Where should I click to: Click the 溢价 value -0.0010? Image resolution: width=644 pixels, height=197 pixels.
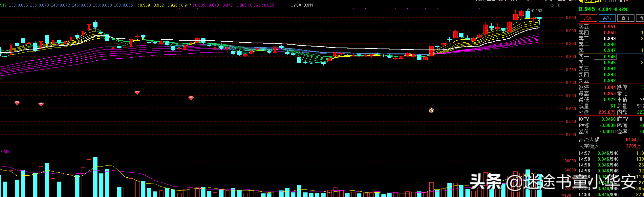[x=608, y=132]
